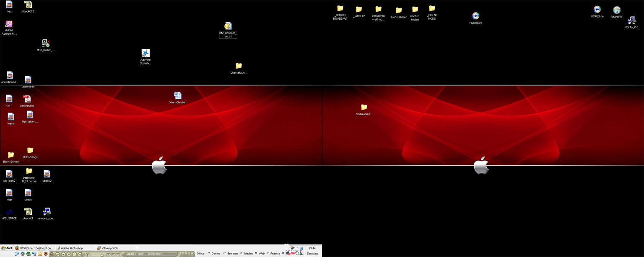Click the OXPUS.de desktop shortcut
This screenshot has width=644, height=257.
(597, 10)
